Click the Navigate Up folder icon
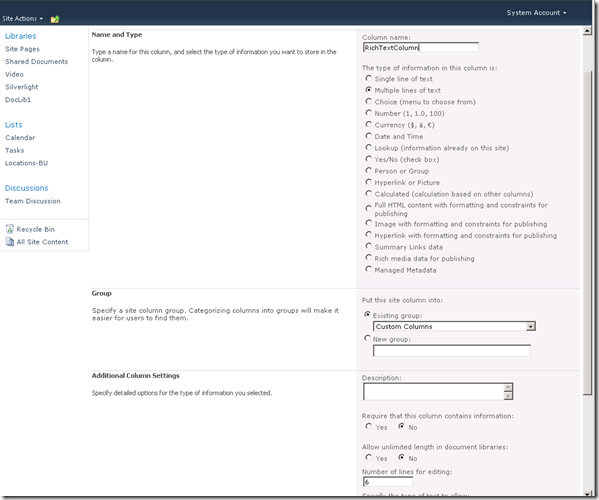The height and width of the screenshot is (500, 599). (55, 19)
